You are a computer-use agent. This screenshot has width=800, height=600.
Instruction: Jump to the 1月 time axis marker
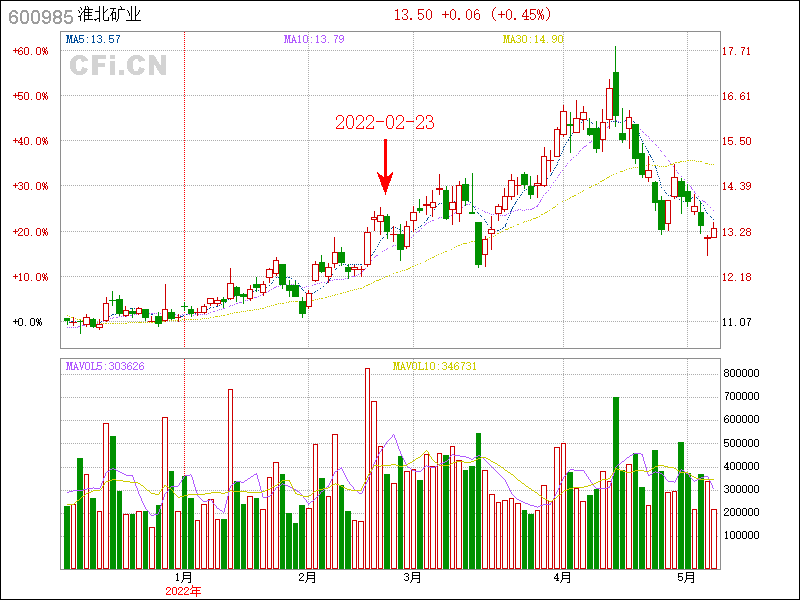(x=183, y=577)
